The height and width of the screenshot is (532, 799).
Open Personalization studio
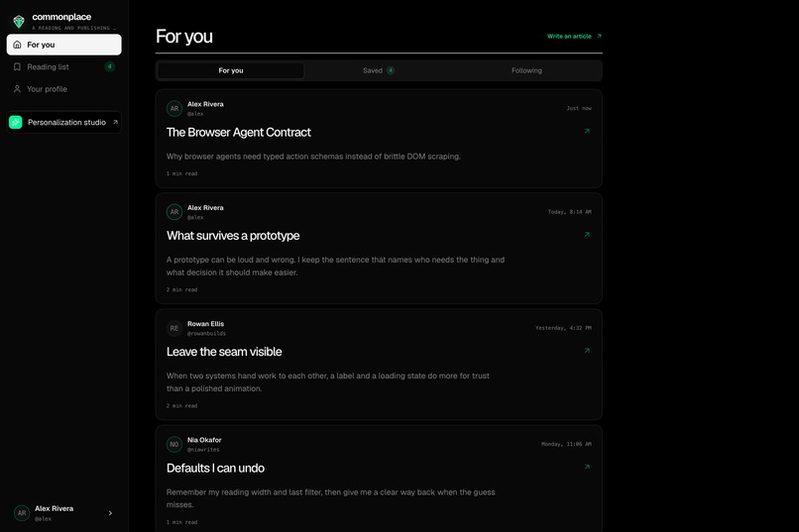(x=64, y=122)
